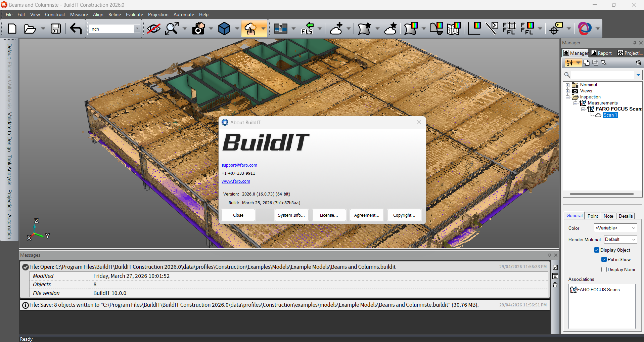The height and width of the screenshot is (342, 644).
Task: Click the trash delete icon in Manager toolbar
Action: tap(639, 63)
